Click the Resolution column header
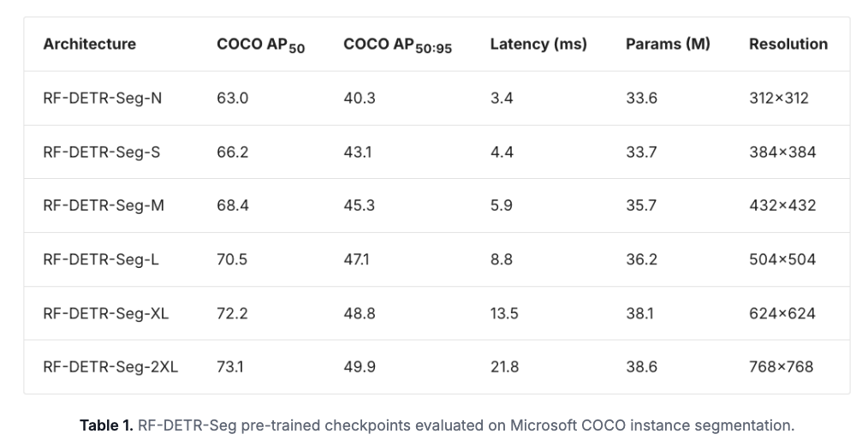The width and height of the screenshot is (868, 440). pyautogui.click(x=788, y=45)
